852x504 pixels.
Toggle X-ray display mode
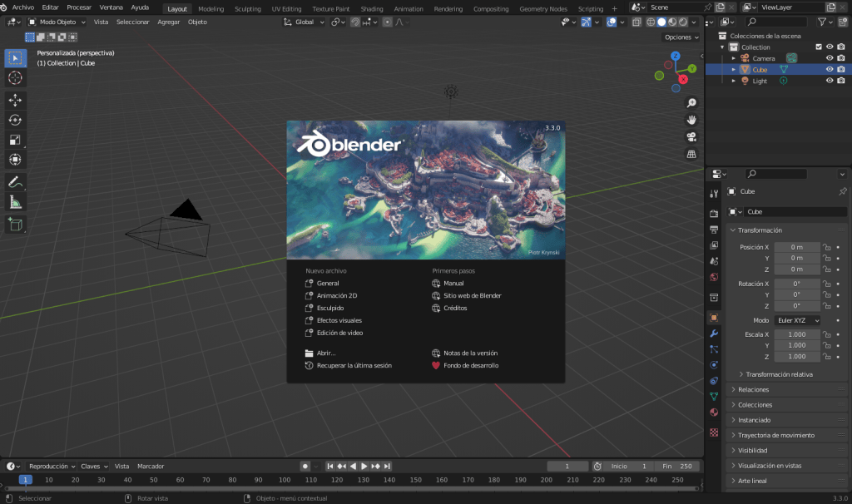click(637, 22)
